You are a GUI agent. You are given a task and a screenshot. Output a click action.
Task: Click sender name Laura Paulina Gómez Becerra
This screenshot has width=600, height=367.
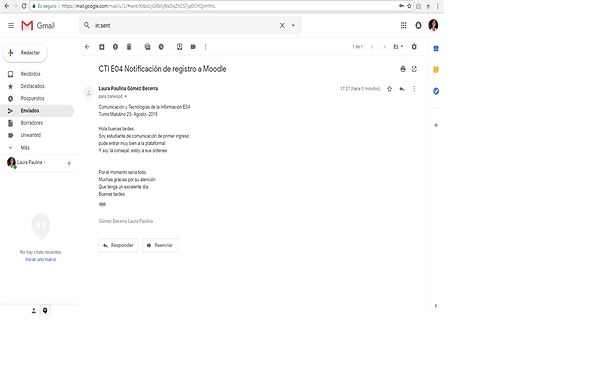128,88
